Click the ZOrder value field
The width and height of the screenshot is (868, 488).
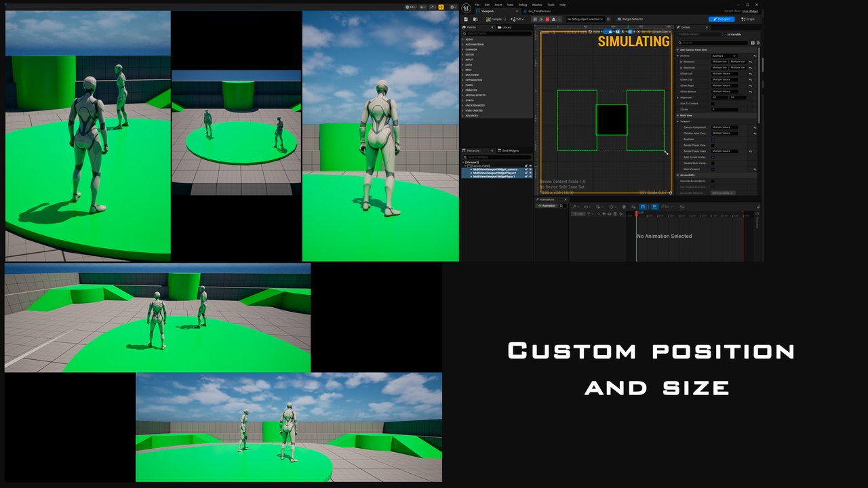tap(724, 109)
